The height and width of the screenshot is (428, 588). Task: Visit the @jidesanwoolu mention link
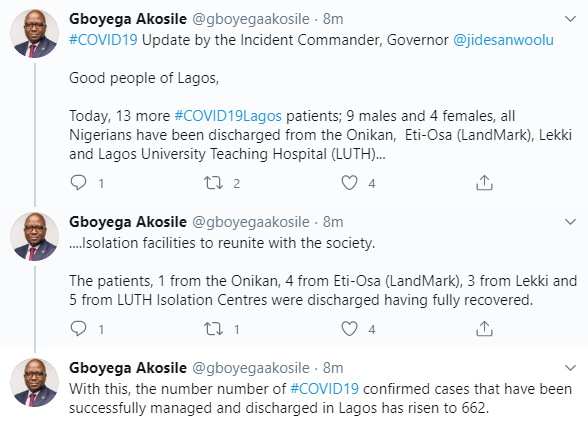click(503, 40)
